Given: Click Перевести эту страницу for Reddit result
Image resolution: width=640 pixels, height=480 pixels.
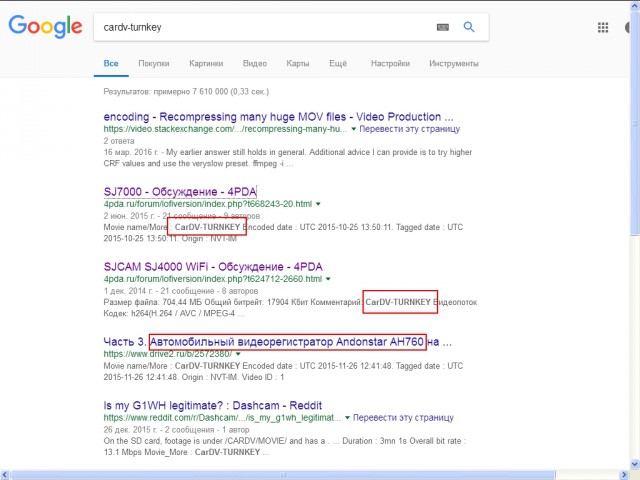Looking at the screenshot, I should coord(403,418).
